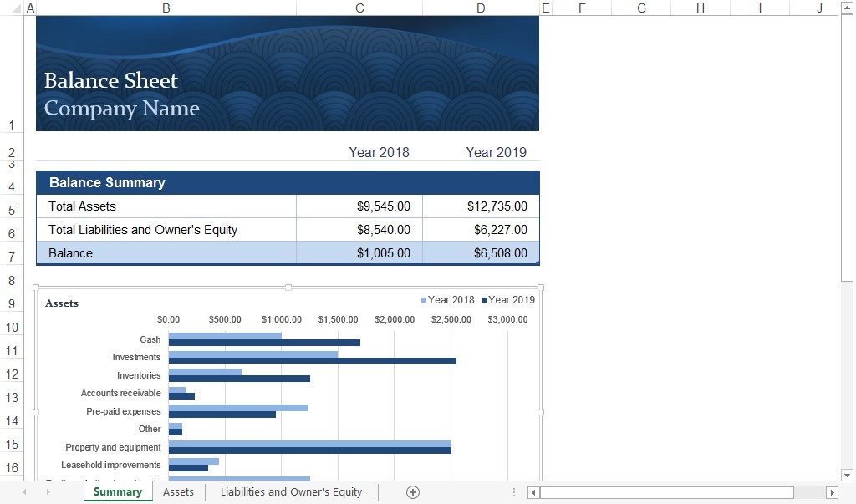
Task: Click the vertical scrollbar up arrow
Action: click(x=846, y=8)
